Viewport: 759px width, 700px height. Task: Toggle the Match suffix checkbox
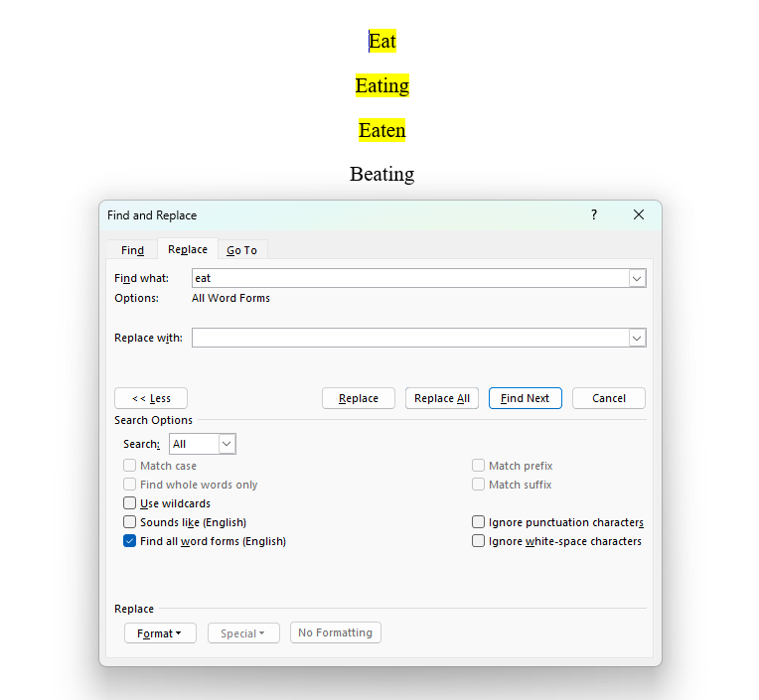tap(478, 485)
